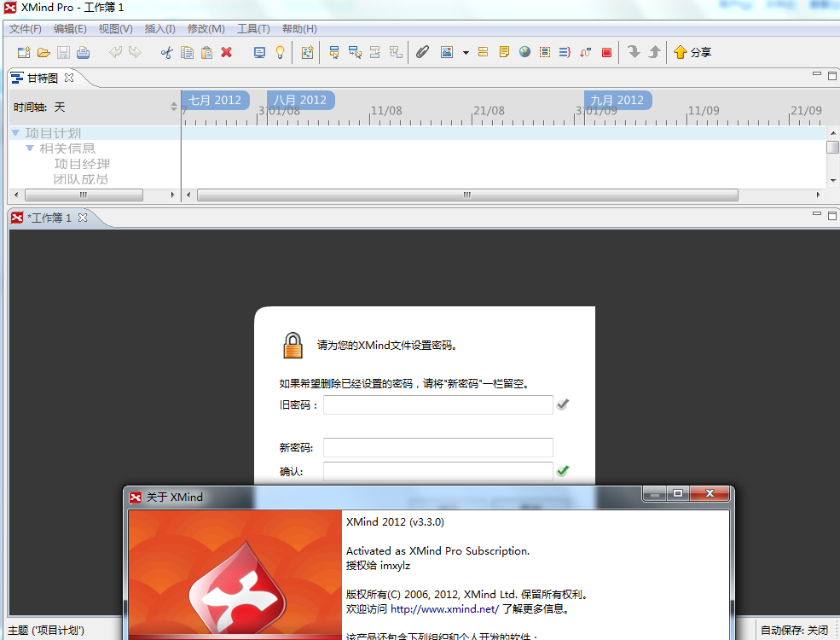Insert a subtopic with the toolbar icon
The image size is (840, 640).
[x=355, y=52]
